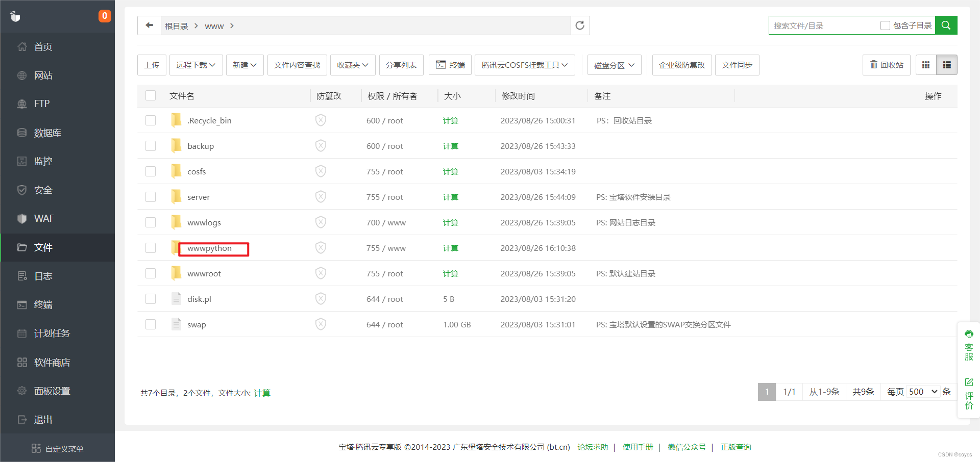This screenshot has width=980, height=462.
Task: Click 文件同步 file sync button
Action: click(x=737, y=65)
